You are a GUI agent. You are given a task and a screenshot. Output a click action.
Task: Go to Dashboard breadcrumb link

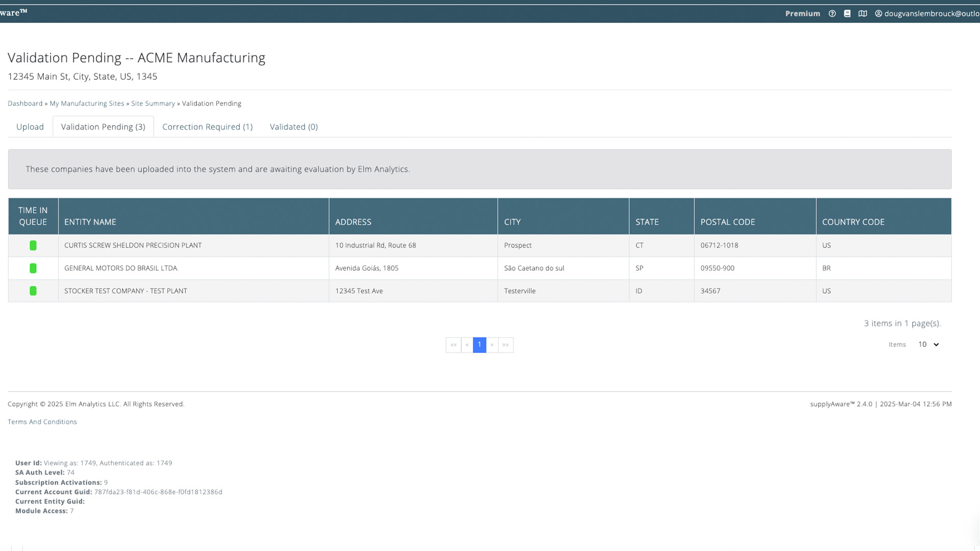(x=25, y=103)
